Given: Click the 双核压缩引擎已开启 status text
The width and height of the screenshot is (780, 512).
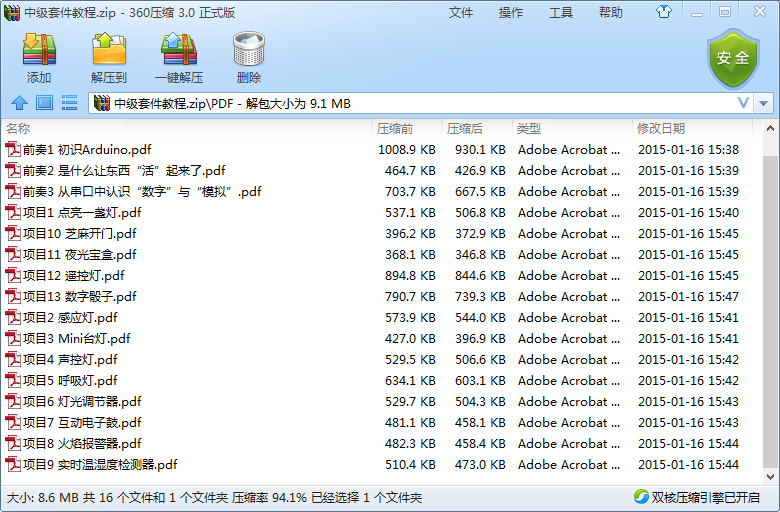Looking at the screenshot, I should click(x=705, y=497).
